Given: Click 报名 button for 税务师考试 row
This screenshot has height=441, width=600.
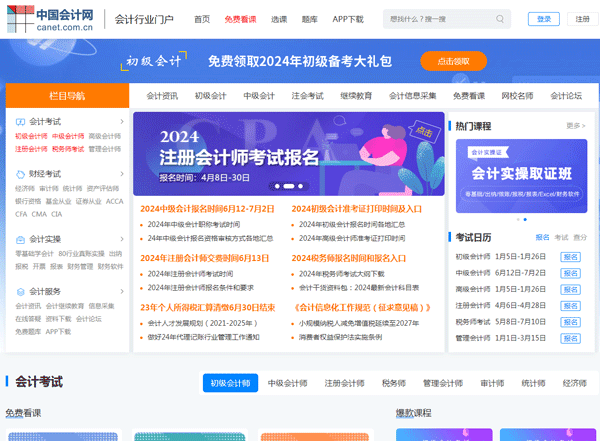Looking at the screenshot, I should [571, 322].
